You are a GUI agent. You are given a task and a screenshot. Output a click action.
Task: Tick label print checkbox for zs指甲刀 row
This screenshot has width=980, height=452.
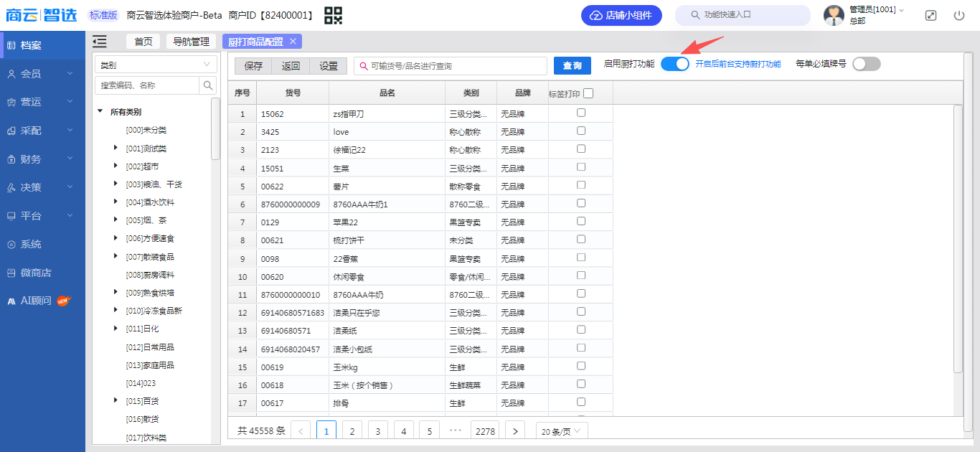pos(581,113)
